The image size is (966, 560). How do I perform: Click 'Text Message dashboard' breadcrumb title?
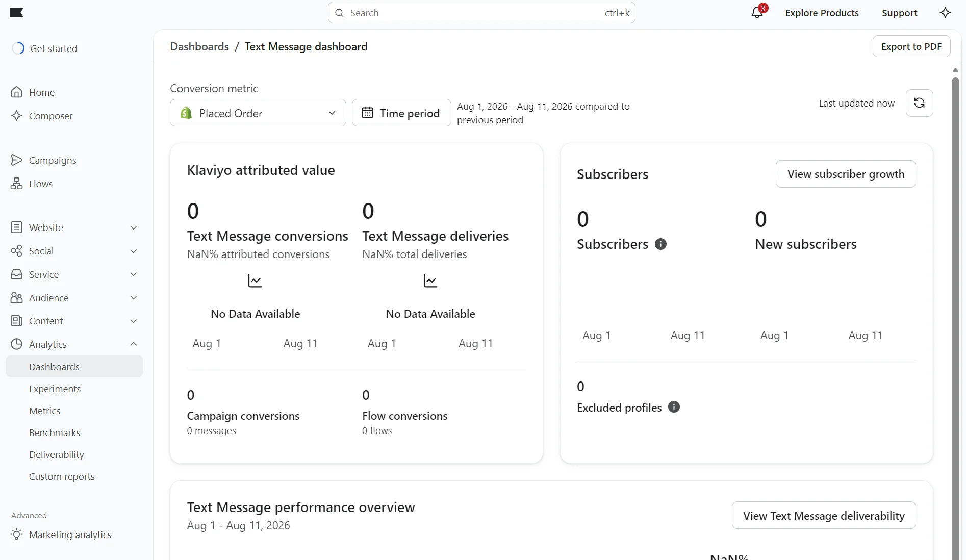tap(306, 46)
